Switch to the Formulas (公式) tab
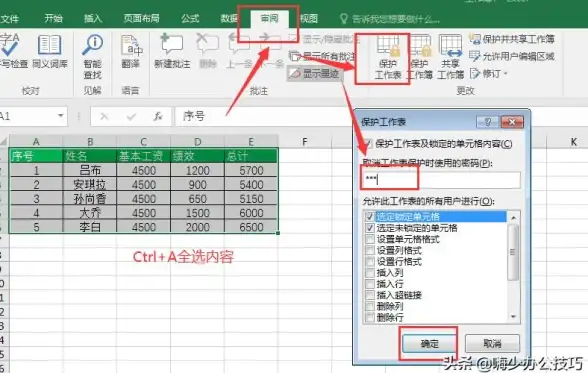 tap(190, 18)
